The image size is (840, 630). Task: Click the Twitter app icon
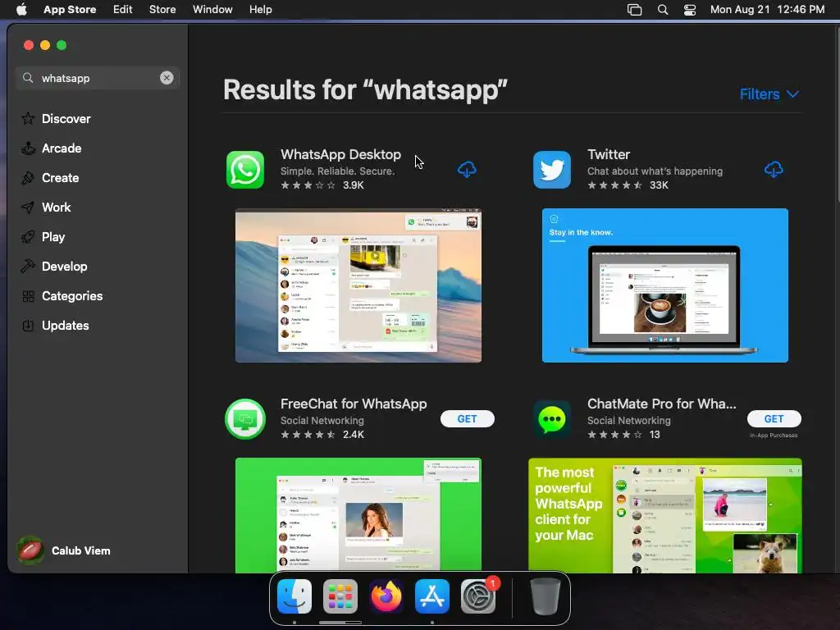pos(552,170)
